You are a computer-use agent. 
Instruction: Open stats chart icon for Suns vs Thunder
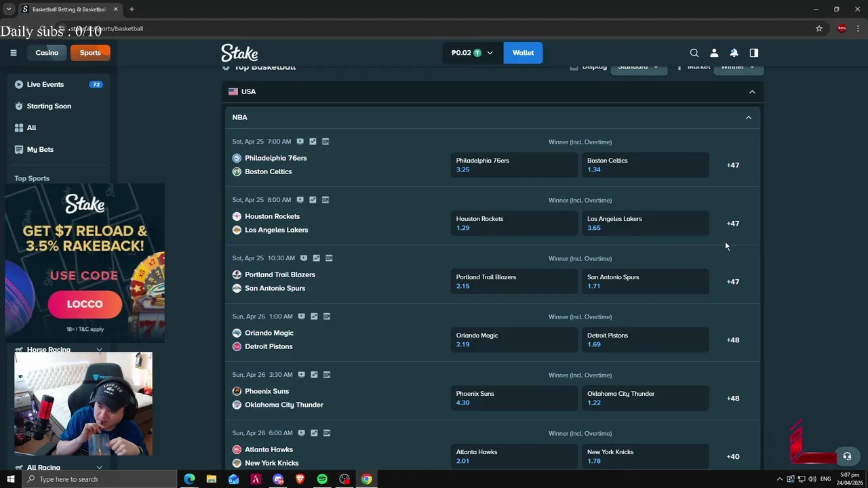pos(314,375)
